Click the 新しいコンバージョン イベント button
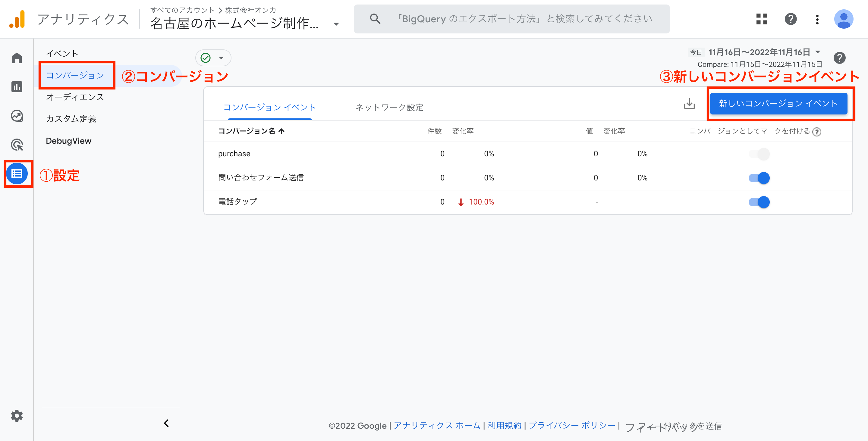Viewport: 868px width, 441px height. pos(778,103)
